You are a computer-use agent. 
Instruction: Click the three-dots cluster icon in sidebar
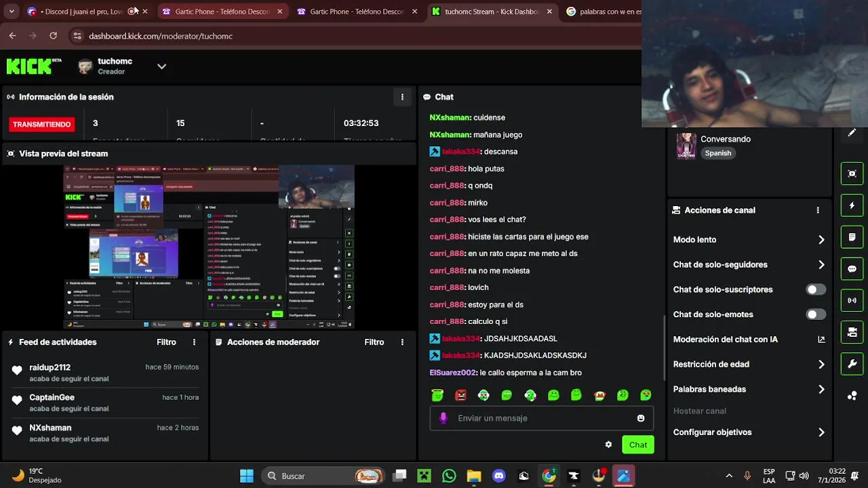(852, 396)
